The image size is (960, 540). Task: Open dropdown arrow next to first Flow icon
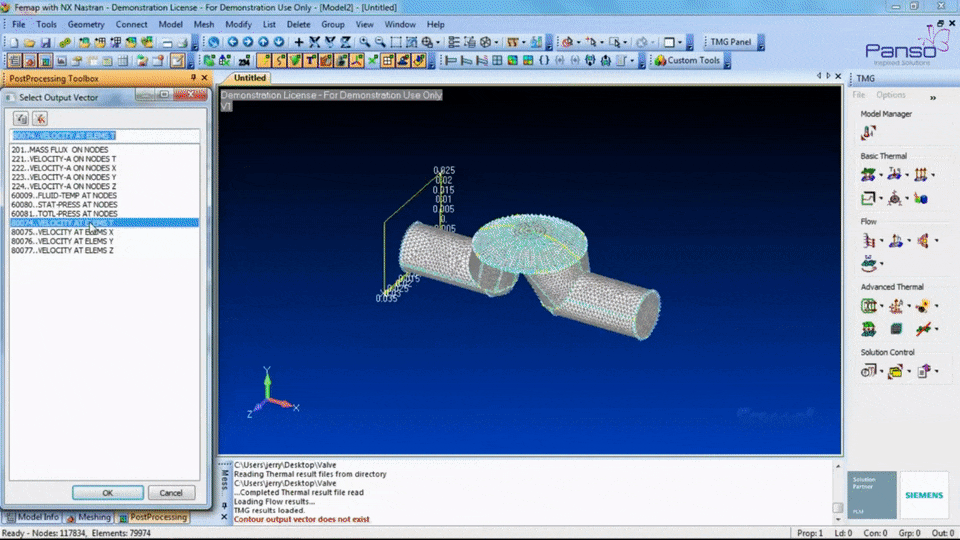coord(882,241)
